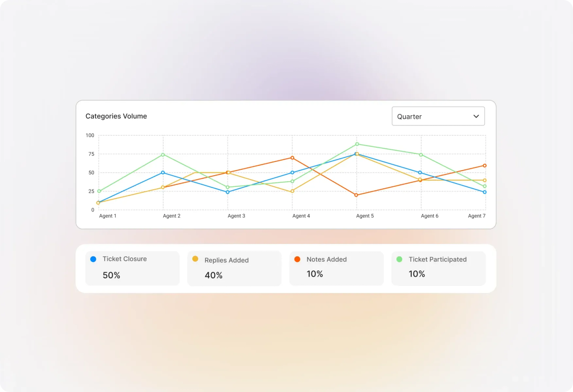Click the orange data point above Agent 4
573x392 pixels.
[x=292, y=158]
